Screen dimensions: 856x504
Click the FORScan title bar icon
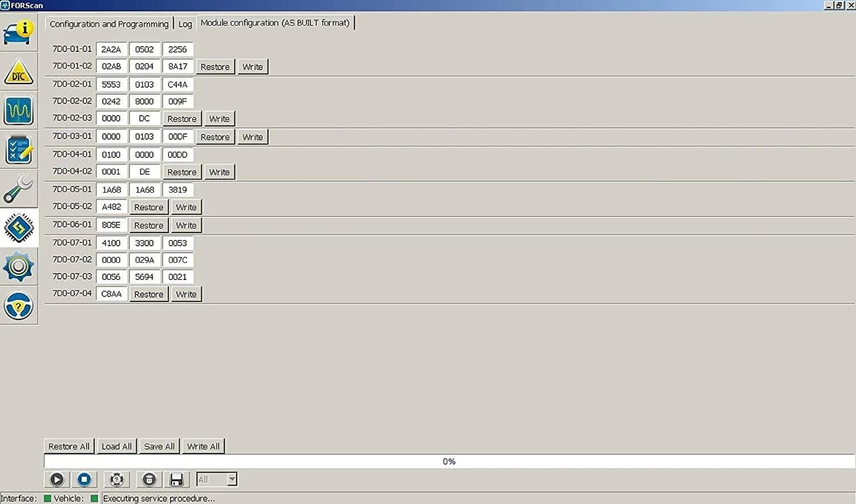click(x=5, y=5)
